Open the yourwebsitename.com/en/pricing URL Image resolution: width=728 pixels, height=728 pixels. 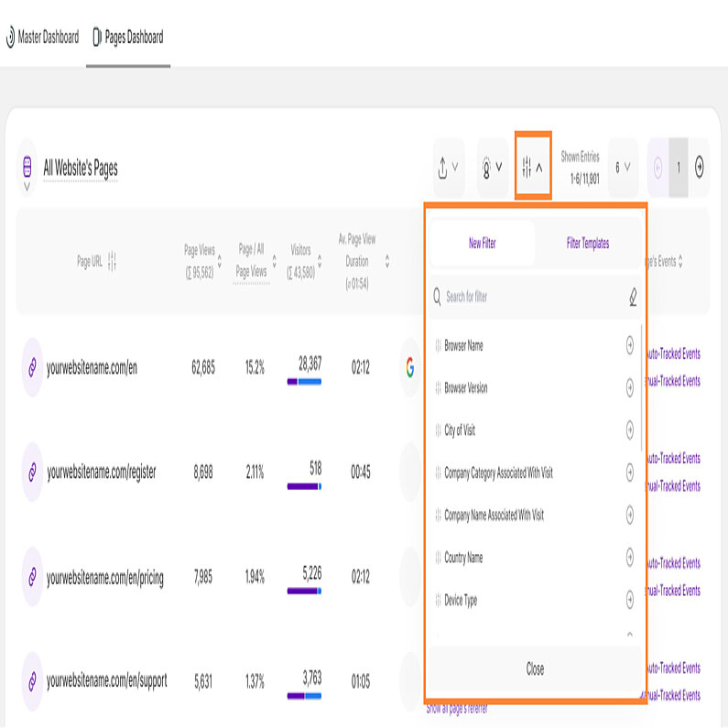tap(105, 578)
